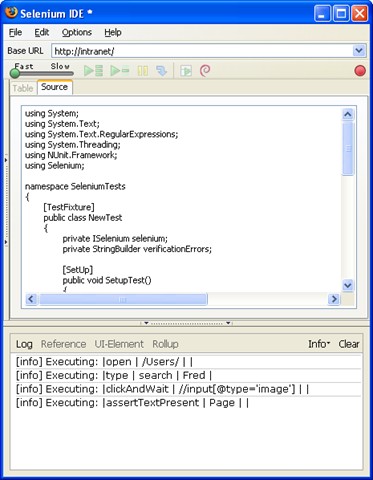Select log entry 'assertTextPresent | Page'
373x480 pixels.
point(188,403)
